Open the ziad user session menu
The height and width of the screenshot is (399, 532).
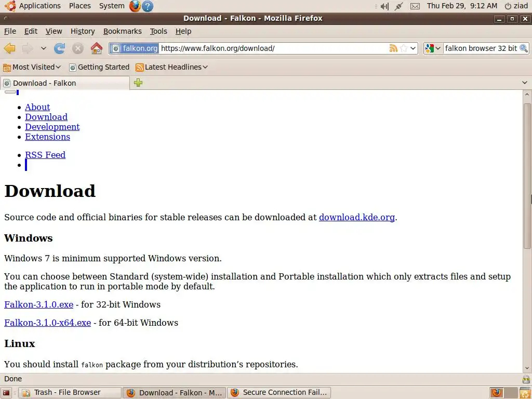click(x=516, y=6)
